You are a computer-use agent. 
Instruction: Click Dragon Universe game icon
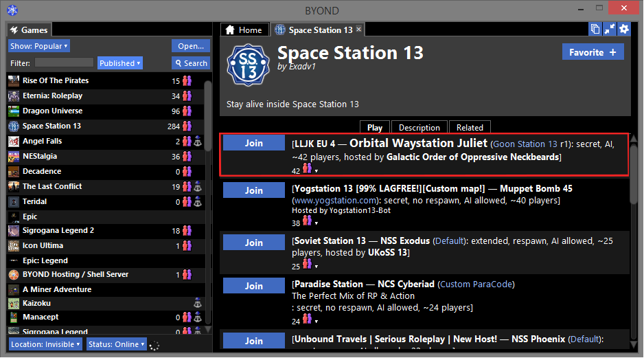point(14,111)
